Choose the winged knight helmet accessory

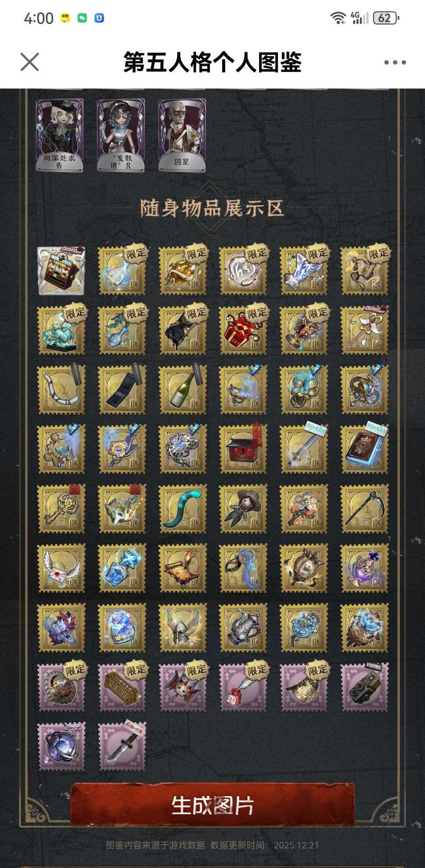pyautogui.click(x=183, y=628)
